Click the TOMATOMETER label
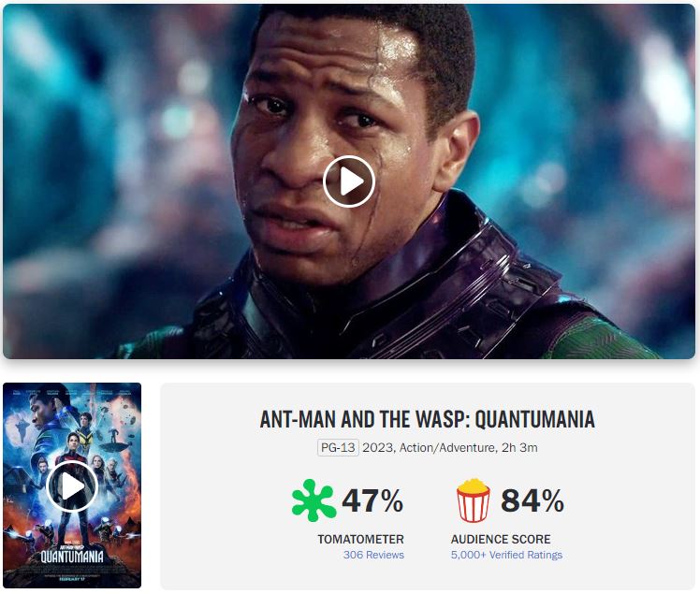 (x=360, y=539)
